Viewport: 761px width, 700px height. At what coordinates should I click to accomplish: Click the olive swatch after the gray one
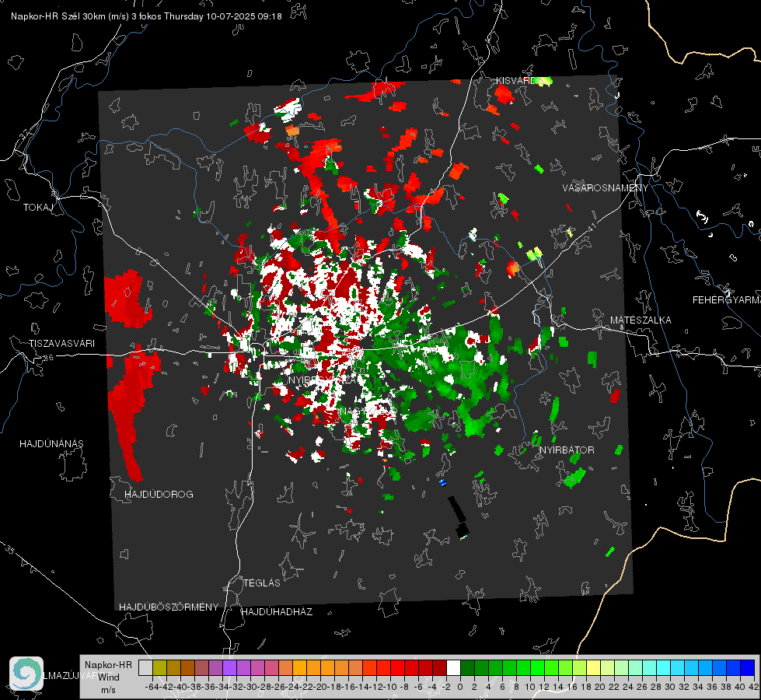click(x=159, y=668)
